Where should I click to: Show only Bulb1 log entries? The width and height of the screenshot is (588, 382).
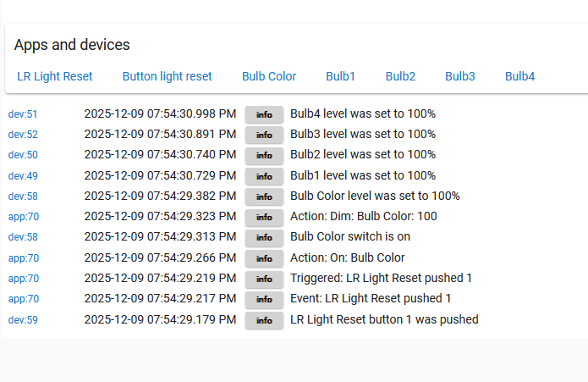(341, 76)
